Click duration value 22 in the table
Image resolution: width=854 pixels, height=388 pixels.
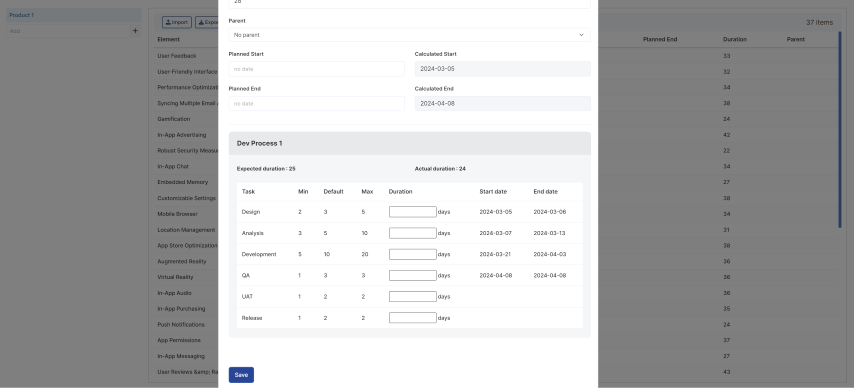(727, 150)
